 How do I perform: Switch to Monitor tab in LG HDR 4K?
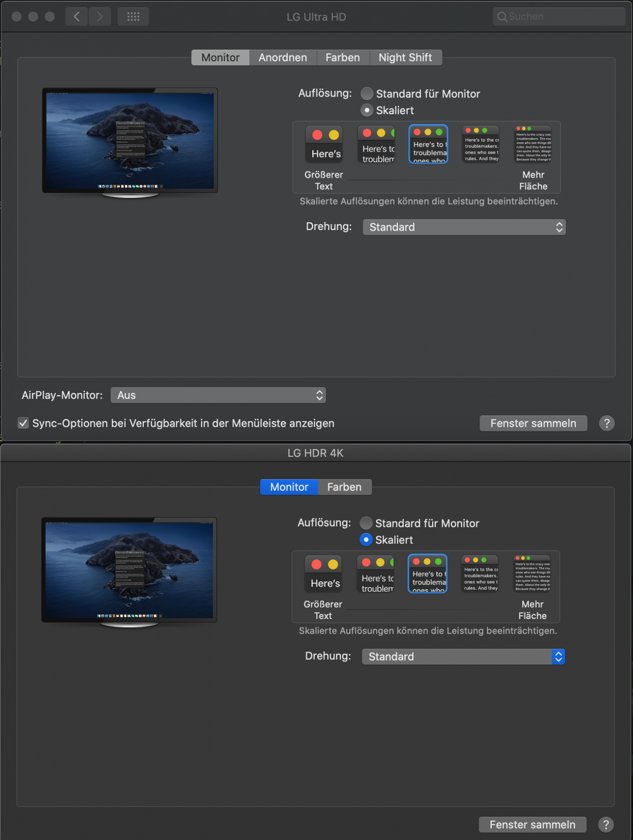pyautogui.click(x=289, y=487)
